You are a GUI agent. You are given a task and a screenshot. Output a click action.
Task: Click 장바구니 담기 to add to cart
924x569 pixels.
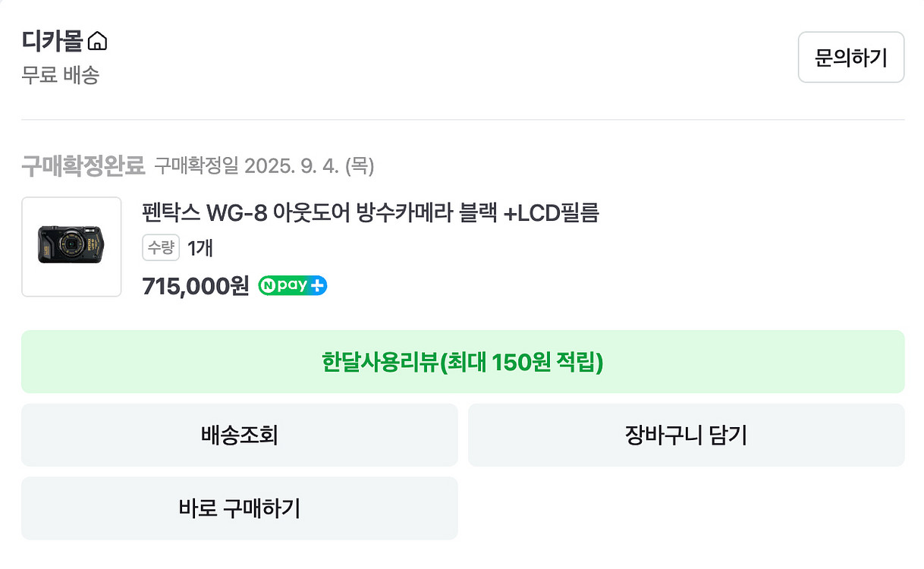click(x=687, y=435)
